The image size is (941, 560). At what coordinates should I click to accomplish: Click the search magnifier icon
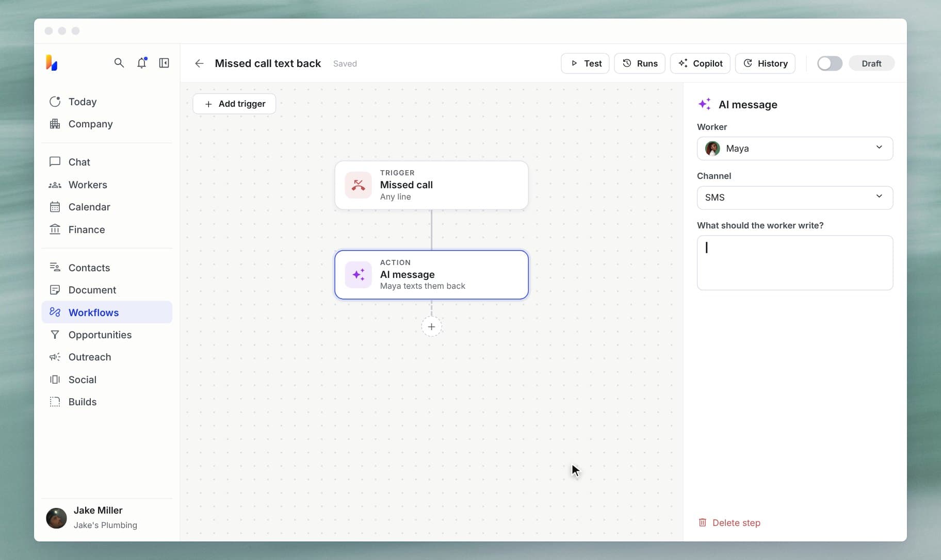pos(119,63)
